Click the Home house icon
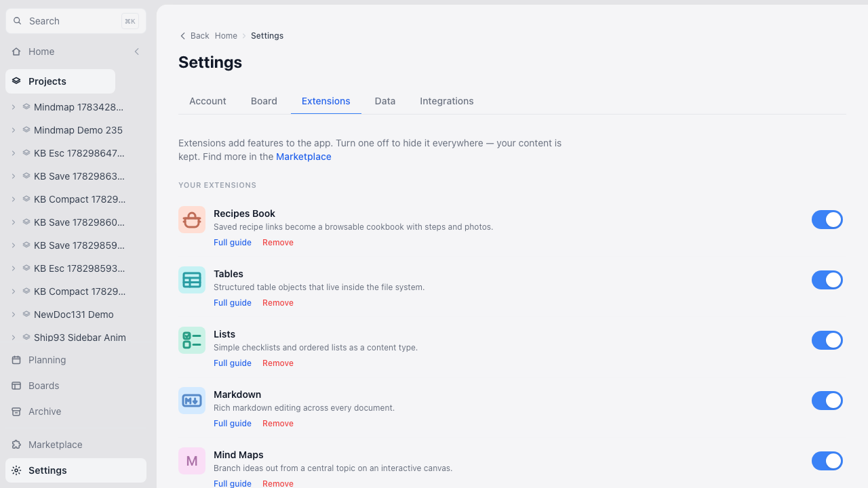The width and height of the screenshot is (868, 488). click(x=16, y=52)
